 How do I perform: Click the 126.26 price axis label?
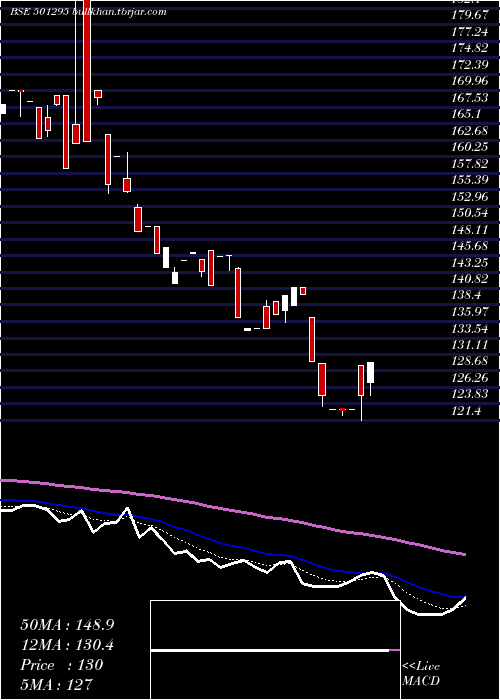point(469,378)
